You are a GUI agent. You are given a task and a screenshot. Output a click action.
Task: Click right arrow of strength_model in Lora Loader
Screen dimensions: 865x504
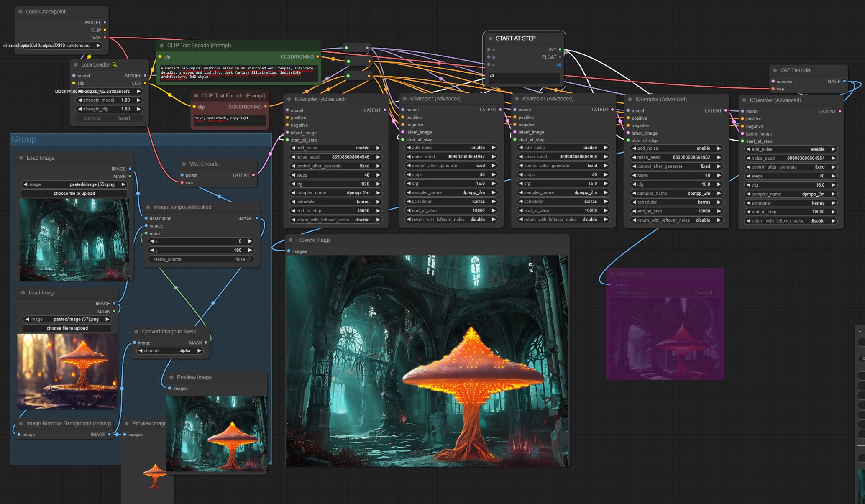(138, 100)
